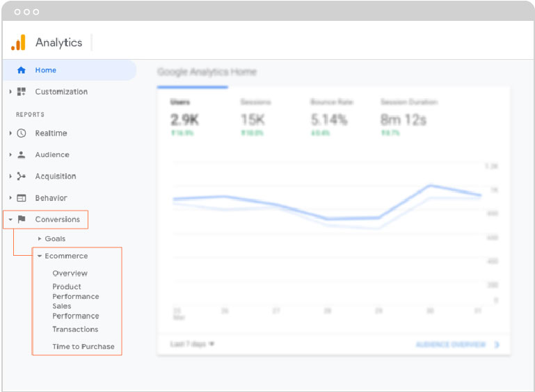Viewport: 535px width, 392px height.
Task: Open the Product Performance report
Action: 76,291
